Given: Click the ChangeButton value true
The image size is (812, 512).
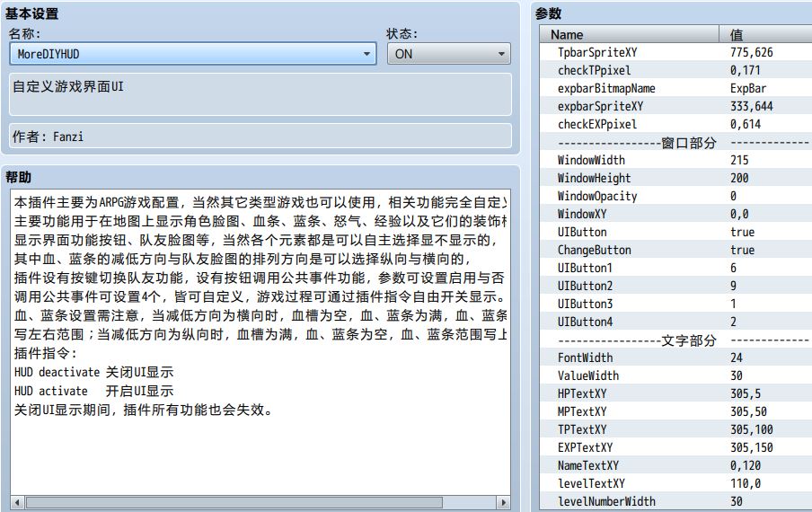Looking at the screenshot, I should point(742,250).
